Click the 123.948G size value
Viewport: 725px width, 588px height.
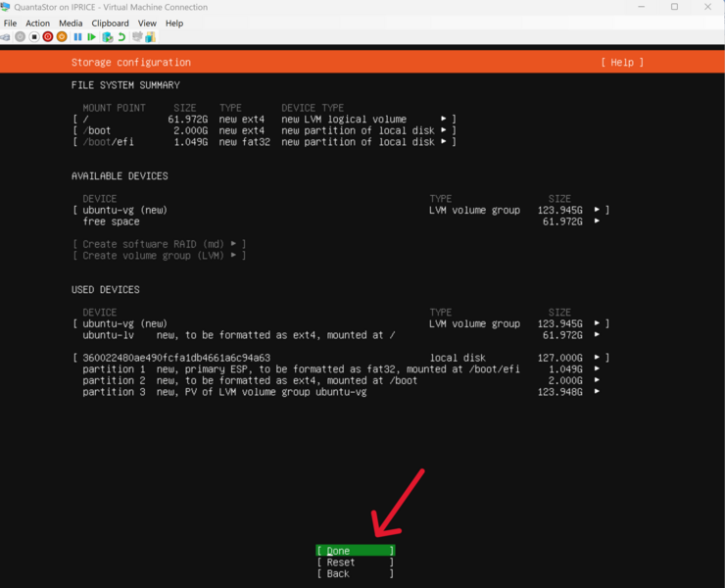click(560, 392)
